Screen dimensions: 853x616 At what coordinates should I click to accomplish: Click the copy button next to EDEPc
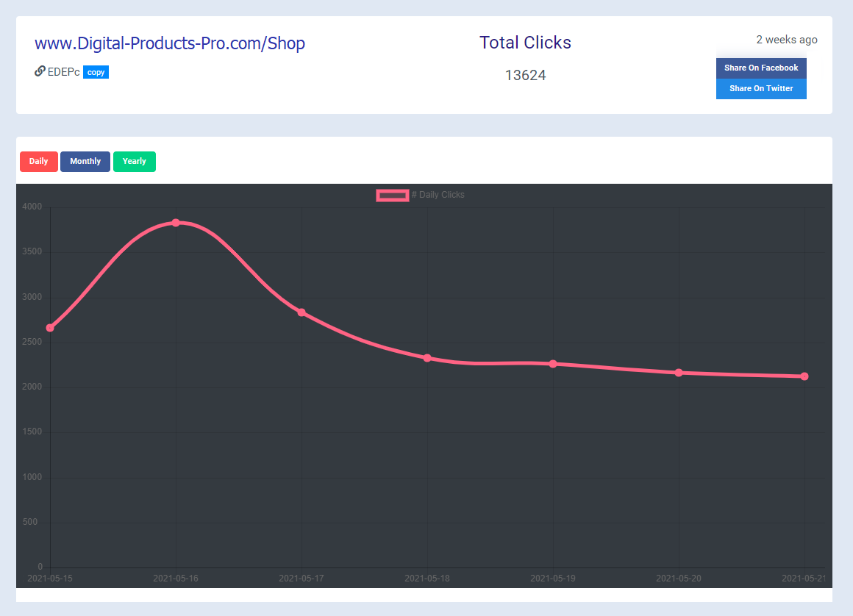[x=96, y=72]
